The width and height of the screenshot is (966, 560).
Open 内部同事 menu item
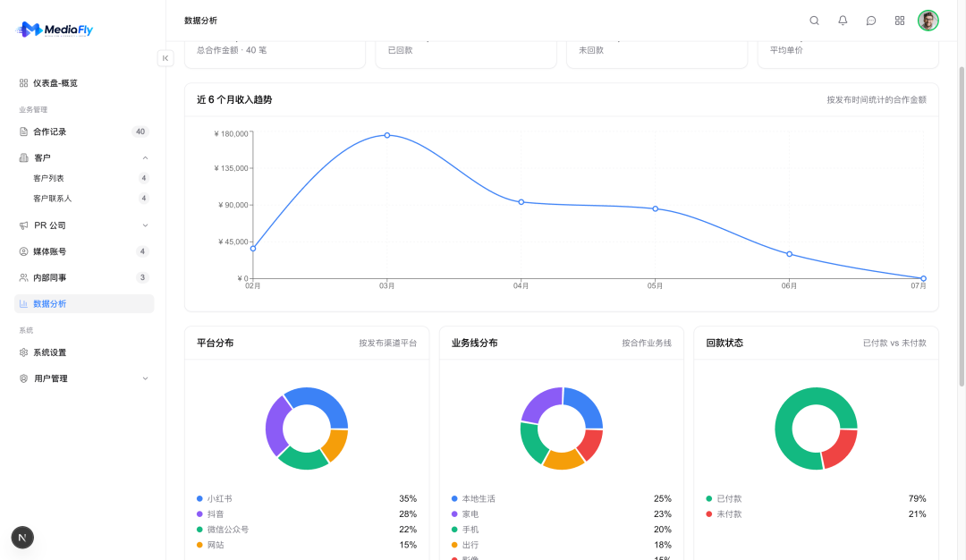pos(84,277)
